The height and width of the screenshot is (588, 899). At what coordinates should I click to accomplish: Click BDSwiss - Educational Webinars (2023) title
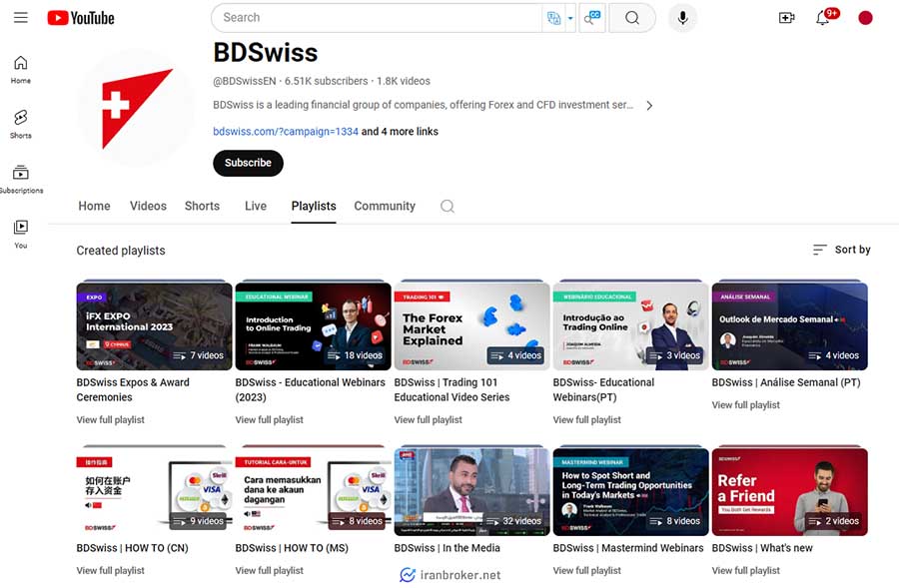tap(311, 389)
